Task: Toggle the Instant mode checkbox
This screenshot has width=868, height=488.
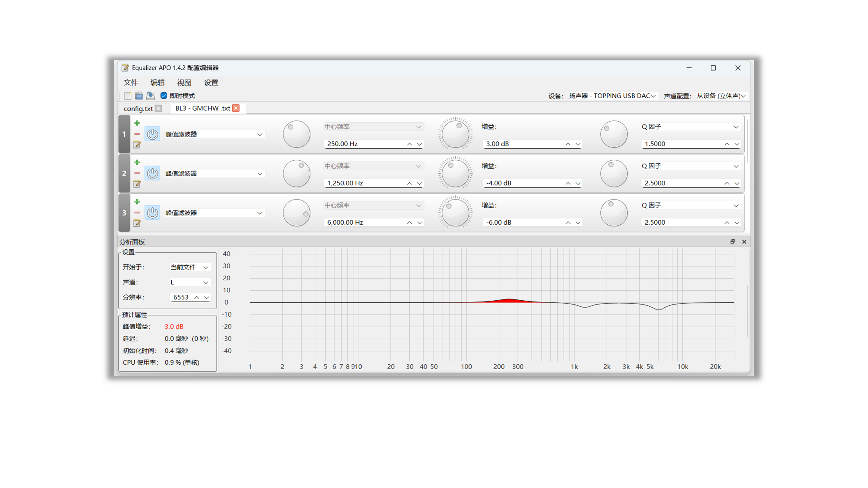Action: pos(164,96)
